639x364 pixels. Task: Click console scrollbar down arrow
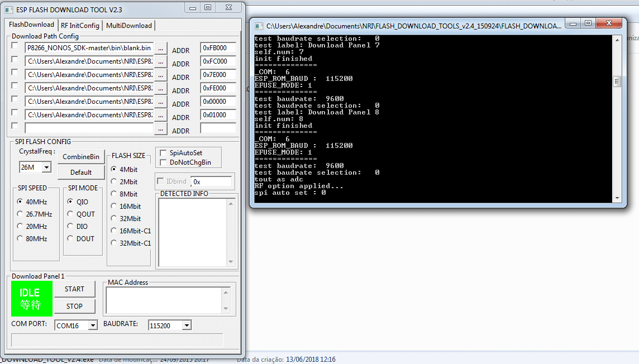pyautogui.click(x=617, y=198)
